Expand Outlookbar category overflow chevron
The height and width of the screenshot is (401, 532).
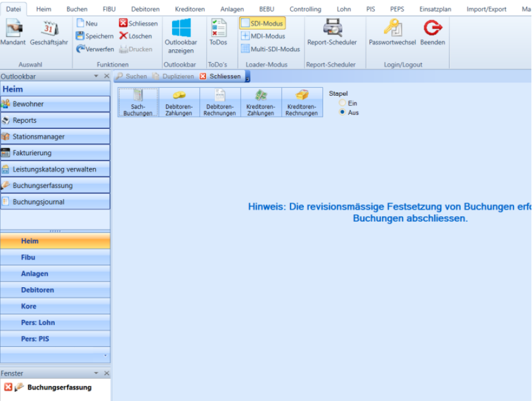coord(105,355)
